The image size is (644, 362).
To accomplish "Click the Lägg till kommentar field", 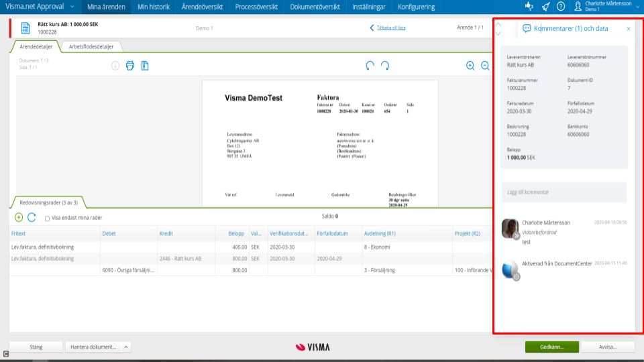I will coord(564,192).
